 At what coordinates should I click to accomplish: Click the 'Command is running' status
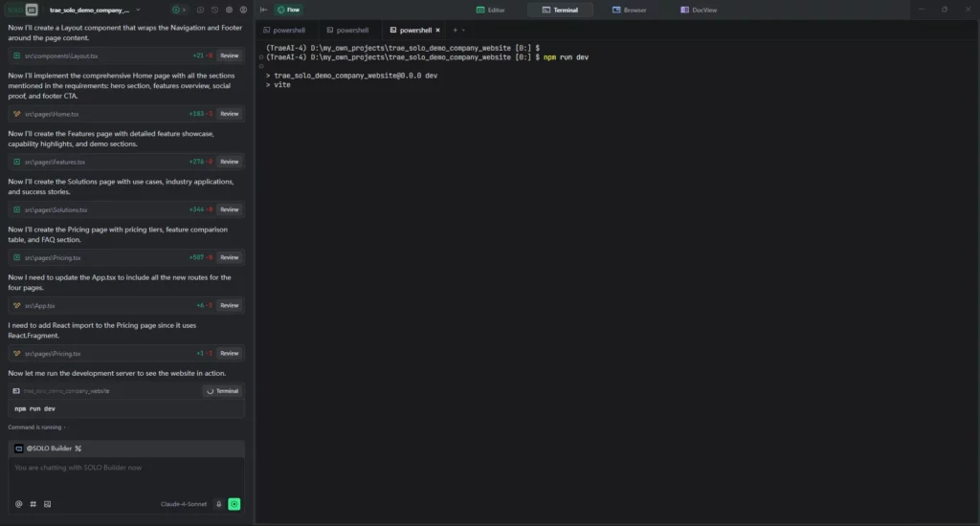pyautogui.click(x=36, y=427)
